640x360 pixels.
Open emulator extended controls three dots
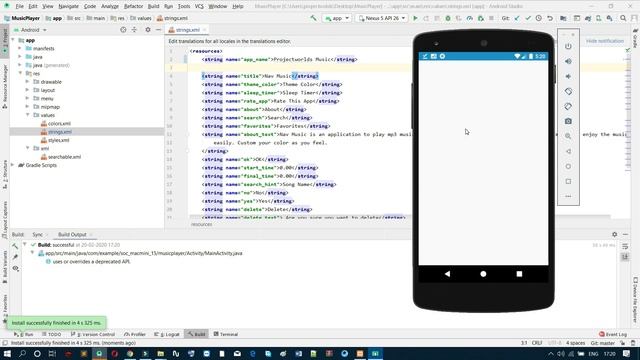point(568,196)
